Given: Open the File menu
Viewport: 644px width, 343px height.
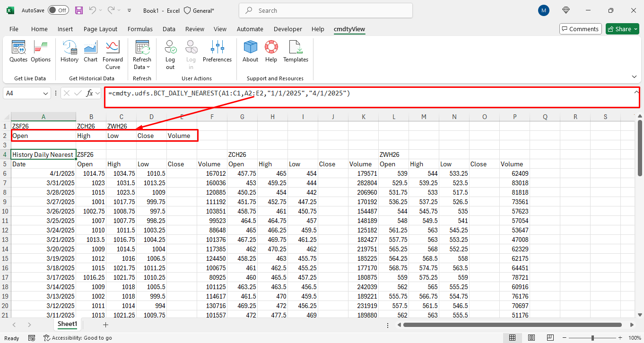Looking at the screenshot, I should [14, 29].
